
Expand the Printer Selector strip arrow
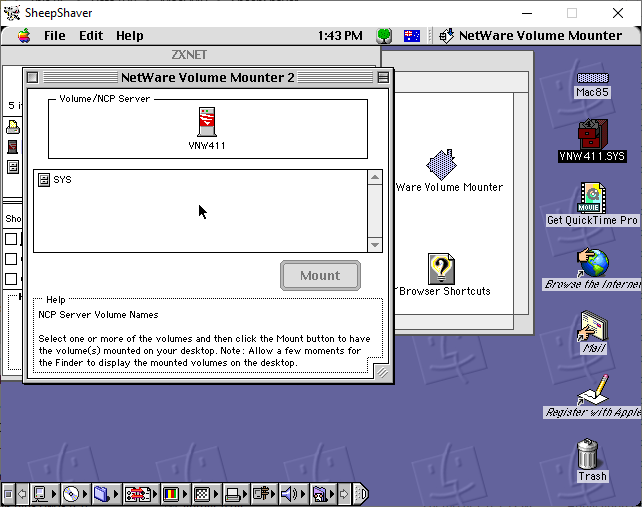coord(246,494)
